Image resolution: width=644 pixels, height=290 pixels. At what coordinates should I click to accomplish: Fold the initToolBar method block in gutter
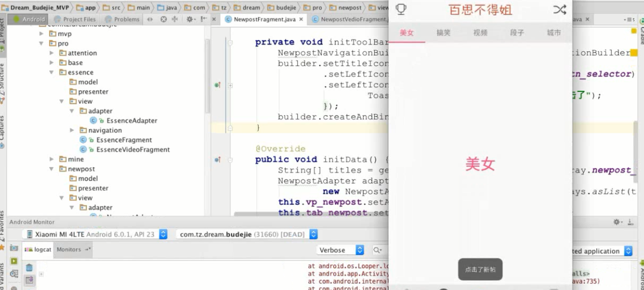coord(230,43)
